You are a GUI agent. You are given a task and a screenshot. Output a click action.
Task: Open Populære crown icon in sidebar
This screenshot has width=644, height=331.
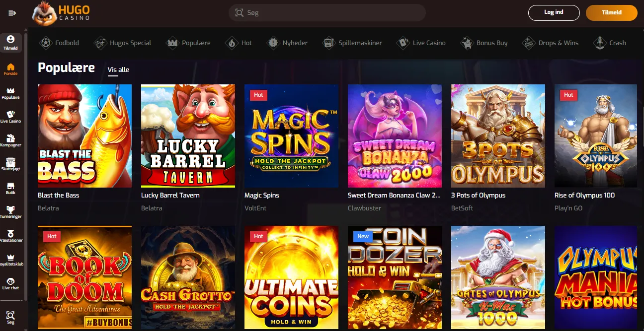(10, 91)
